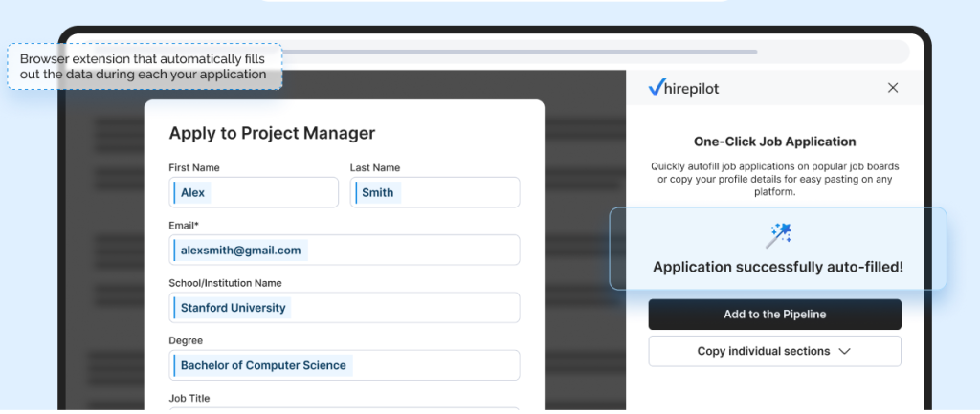Image resolution: width=980 pixels, height=414 pixels.
Task: Close the hirepilot extension panel
Action: coord(893,88)
